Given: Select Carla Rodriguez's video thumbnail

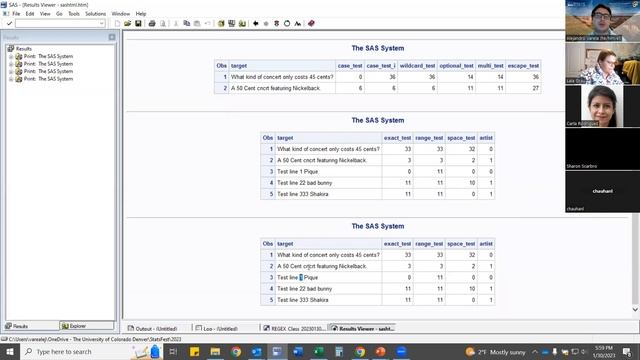Looking at the screenshot, I should click(x=602, y=106).
